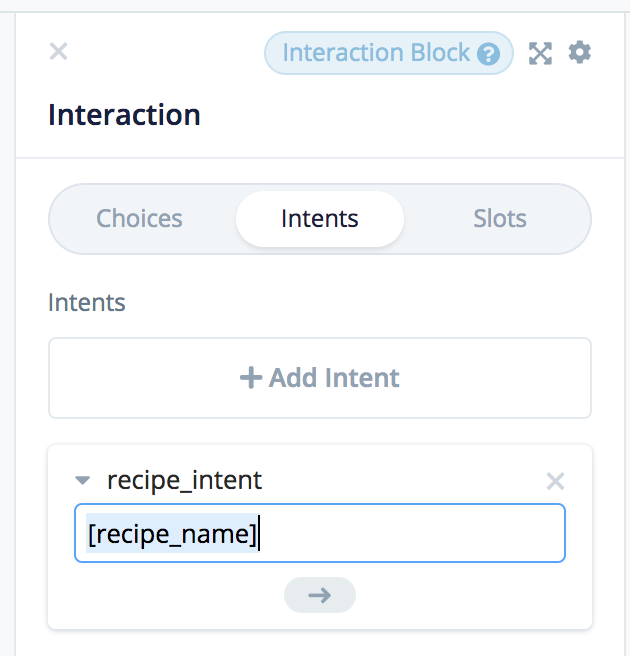Click the Intents section heading

click(87, 302)
